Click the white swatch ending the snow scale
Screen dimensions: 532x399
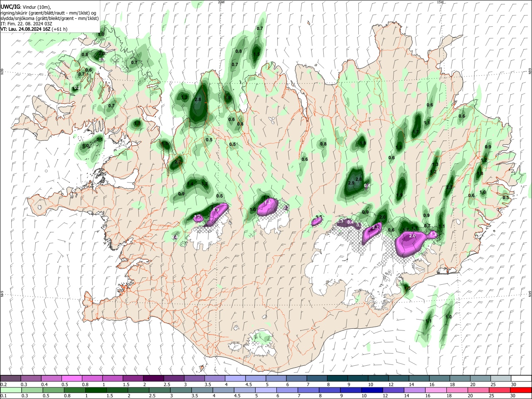(x=521, y=379)
